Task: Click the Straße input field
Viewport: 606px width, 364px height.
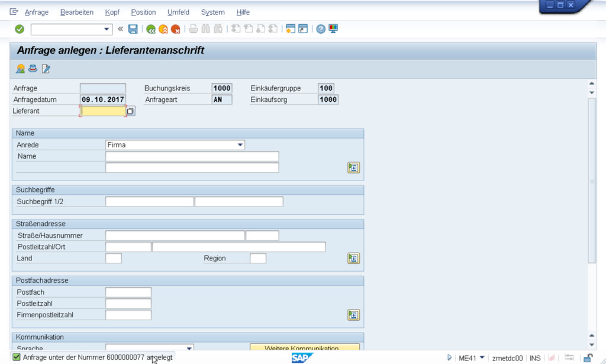Action: click(175, 236)
